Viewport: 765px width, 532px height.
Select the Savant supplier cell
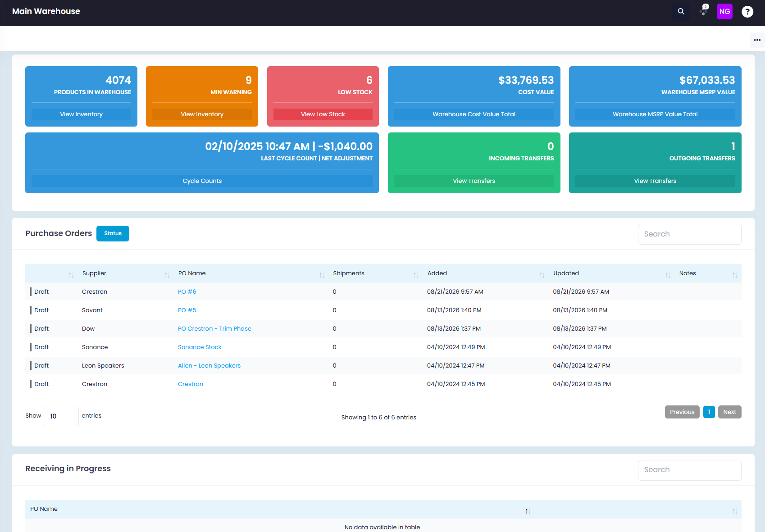92,310
